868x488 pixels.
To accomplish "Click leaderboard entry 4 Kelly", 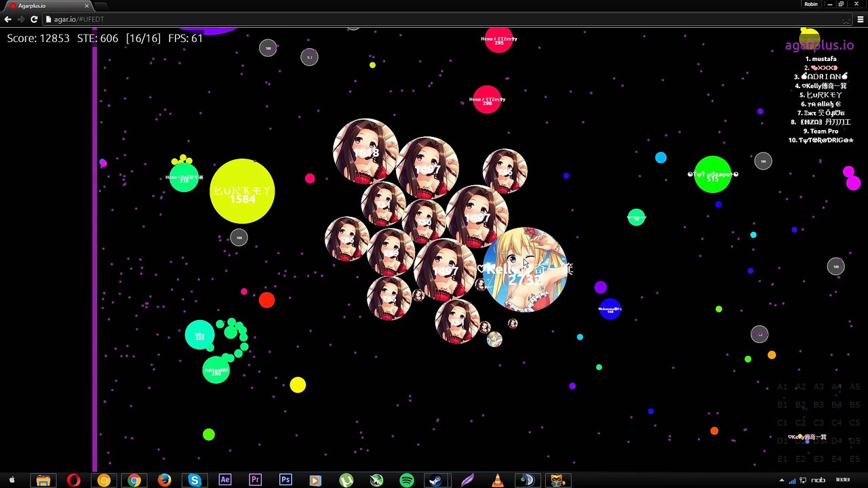I will [x=821, y=86].
